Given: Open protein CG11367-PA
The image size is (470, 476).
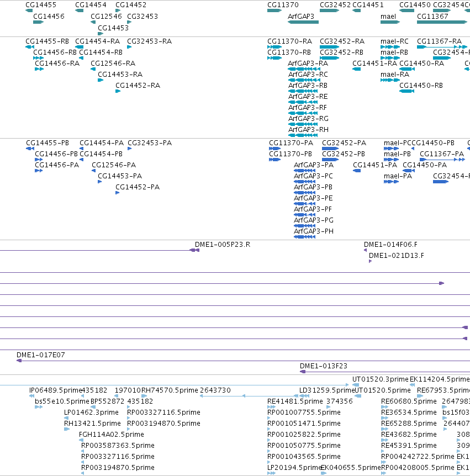Looking at the screenshot, I should tap(442, 160).
